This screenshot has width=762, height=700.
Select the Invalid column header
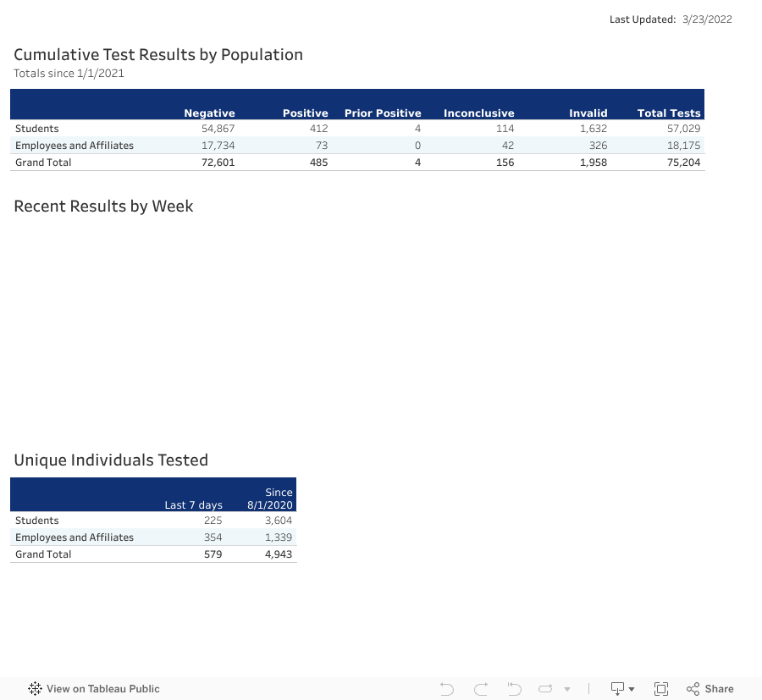588,113
